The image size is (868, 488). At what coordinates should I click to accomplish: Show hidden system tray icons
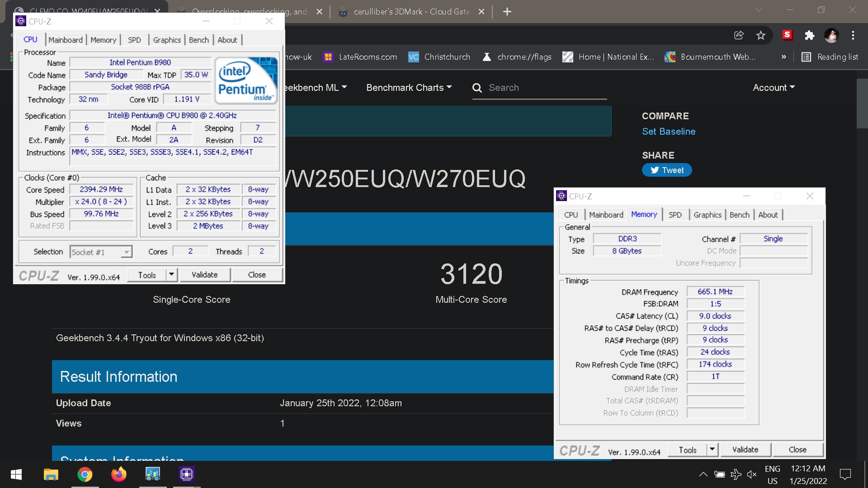(x=703, y=474)
